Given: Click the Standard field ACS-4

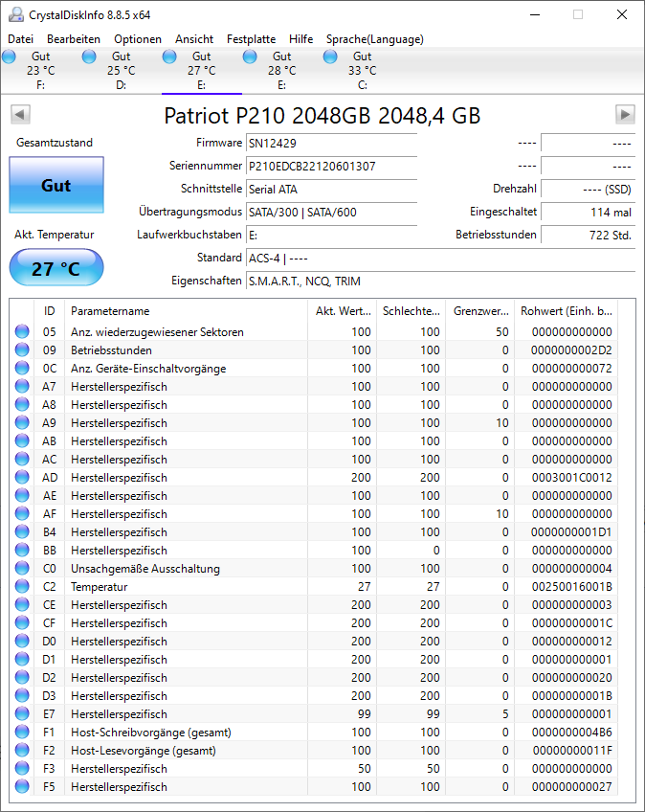Looking at the screenshot, I should pos(440,258).
